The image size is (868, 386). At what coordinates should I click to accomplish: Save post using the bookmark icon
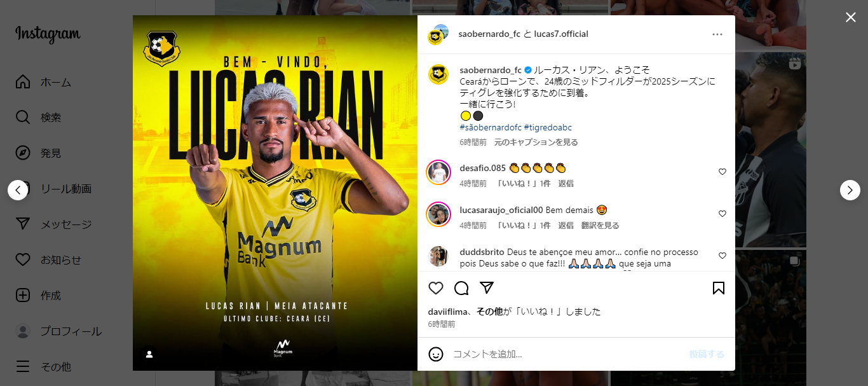pyautogui.click(x=719, y=288)
